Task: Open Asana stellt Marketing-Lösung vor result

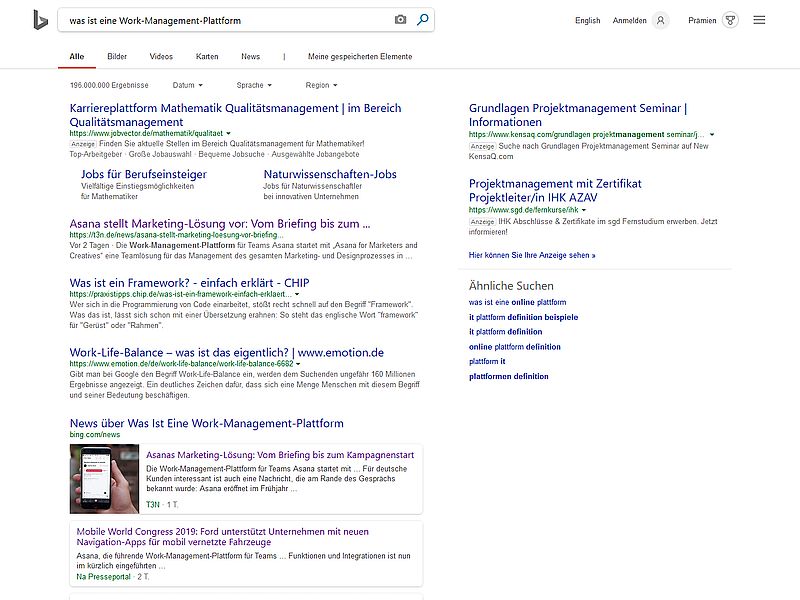Action: tap(220, 223)
